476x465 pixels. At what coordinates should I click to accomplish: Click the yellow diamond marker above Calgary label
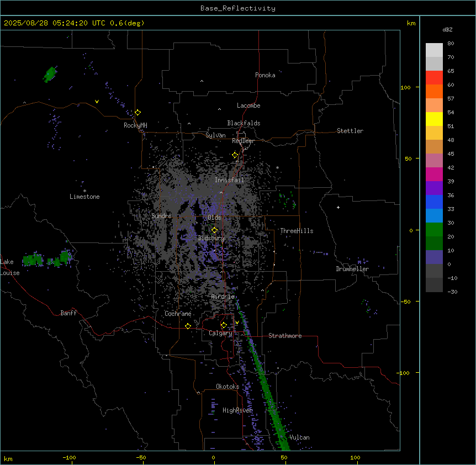224,325
